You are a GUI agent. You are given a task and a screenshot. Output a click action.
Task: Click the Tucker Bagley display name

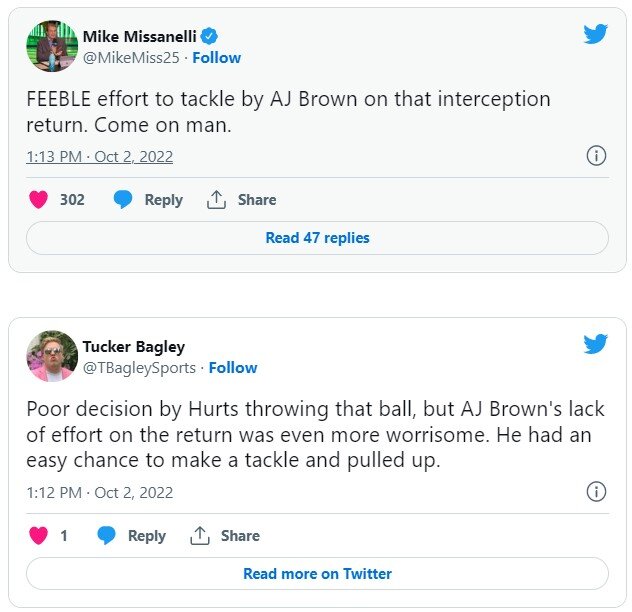[x=133, y=347]
